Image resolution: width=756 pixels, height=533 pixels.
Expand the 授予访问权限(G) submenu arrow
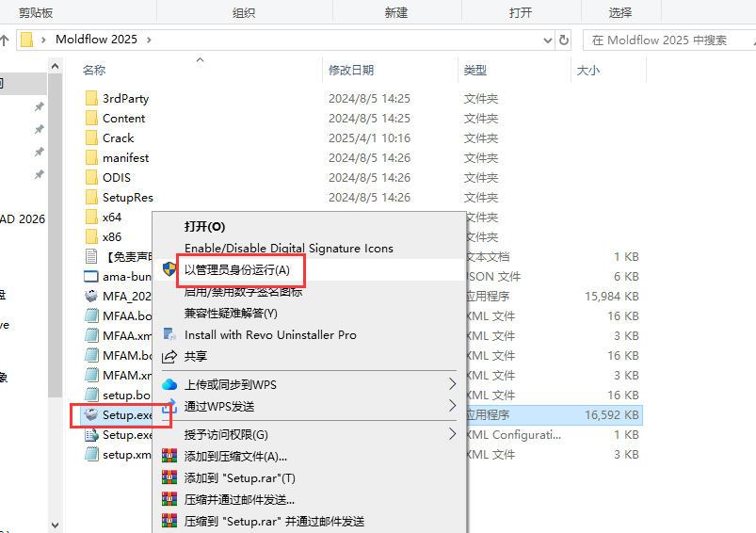(452, 434)
